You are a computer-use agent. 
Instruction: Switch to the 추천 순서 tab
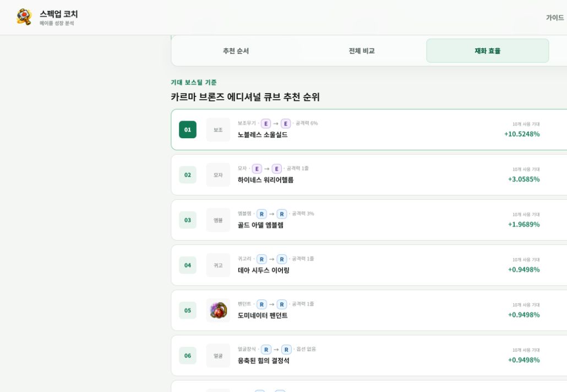click(x=236, y=51)
